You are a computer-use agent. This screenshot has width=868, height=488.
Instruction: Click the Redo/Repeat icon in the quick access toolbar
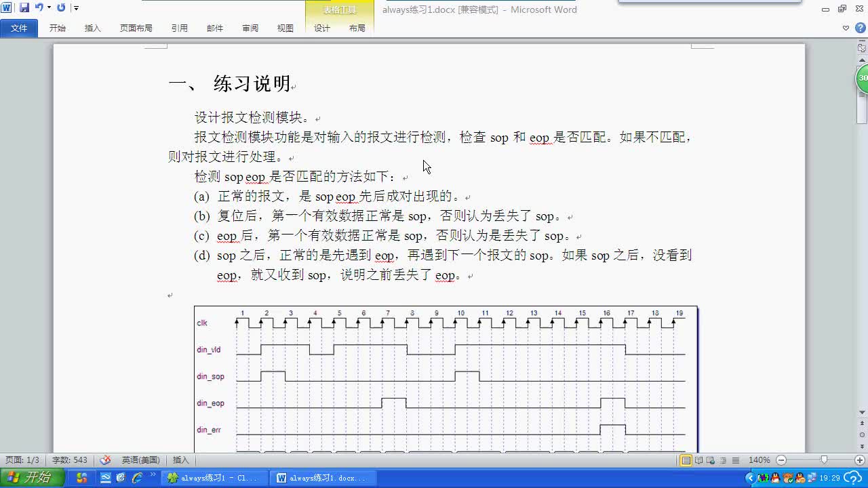click(61, 7)
